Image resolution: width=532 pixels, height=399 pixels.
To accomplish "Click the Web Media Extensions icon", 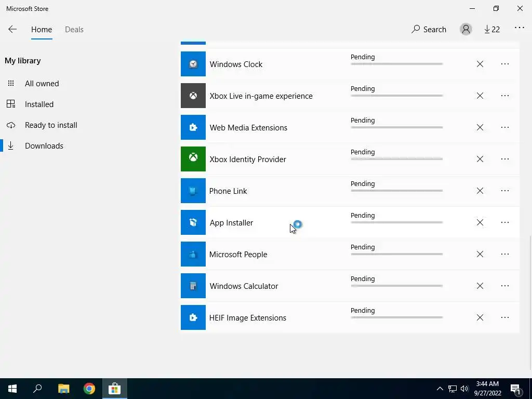I will (193, 127).
